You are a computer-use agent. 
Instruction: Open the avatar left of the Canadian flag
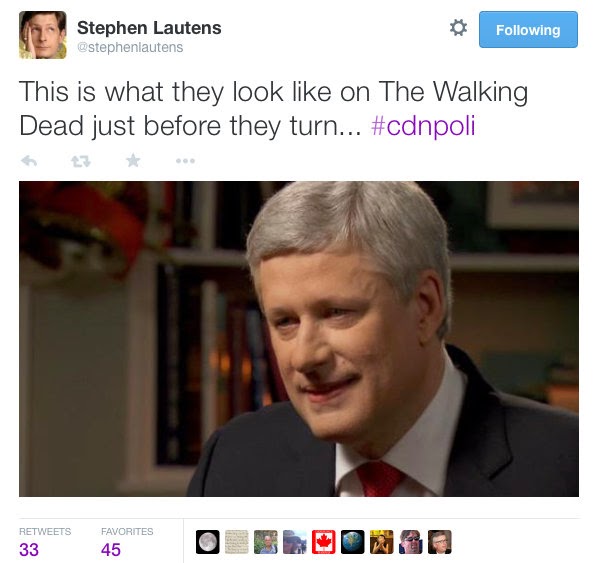pos(294,542)
